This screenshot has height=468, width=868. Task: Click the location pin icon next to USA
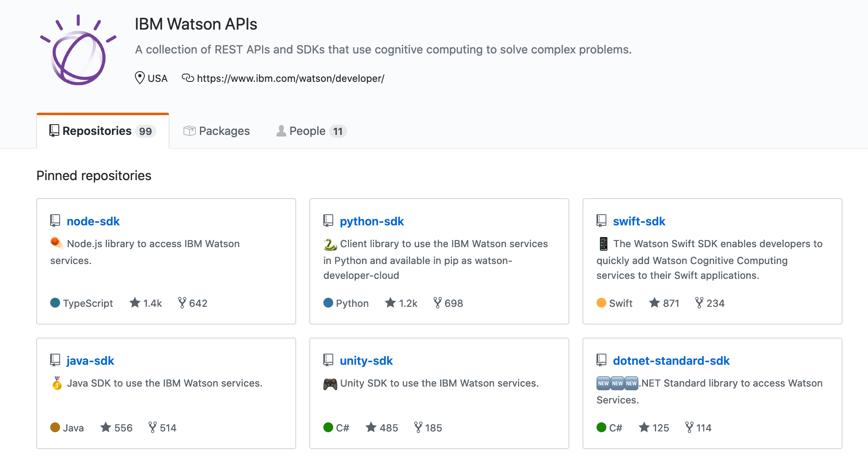(x=140, y=78)
